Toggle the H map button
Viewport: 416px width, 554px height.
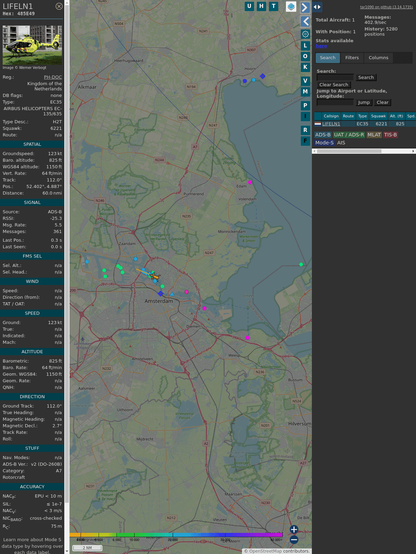(x=262, y=6)
